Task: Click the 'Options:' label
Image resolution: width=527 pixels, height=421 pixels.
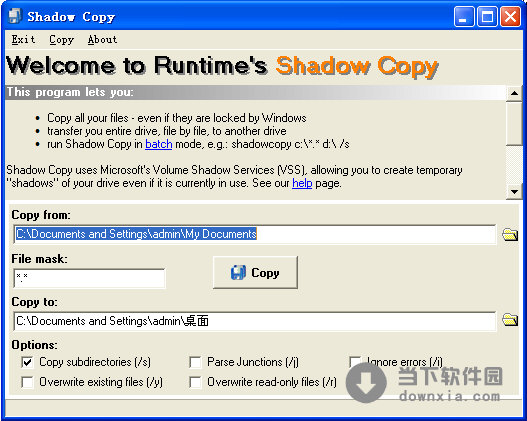Action: pos(35,345)
